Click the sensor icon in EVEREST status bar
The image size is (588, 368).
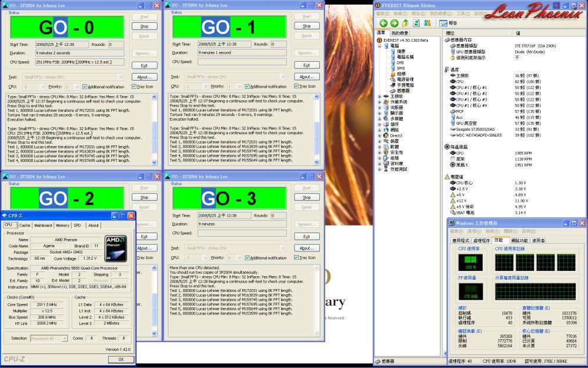(x=378, y=362)
